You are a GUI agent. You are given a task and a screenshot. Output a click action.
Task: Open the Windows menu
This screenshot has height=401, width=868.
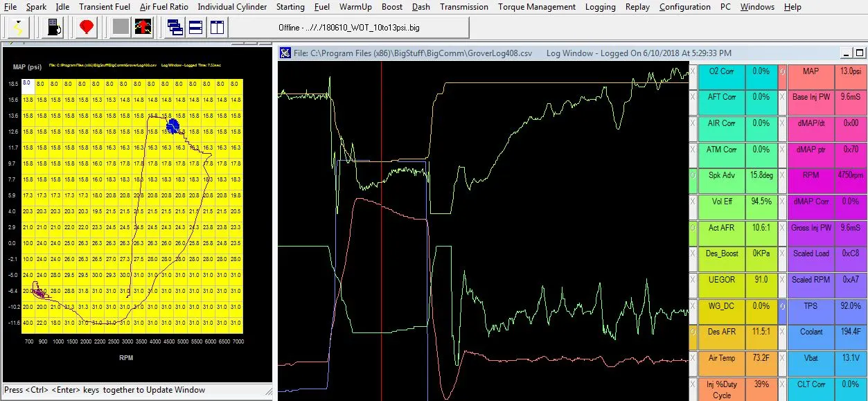coord(757,7)
